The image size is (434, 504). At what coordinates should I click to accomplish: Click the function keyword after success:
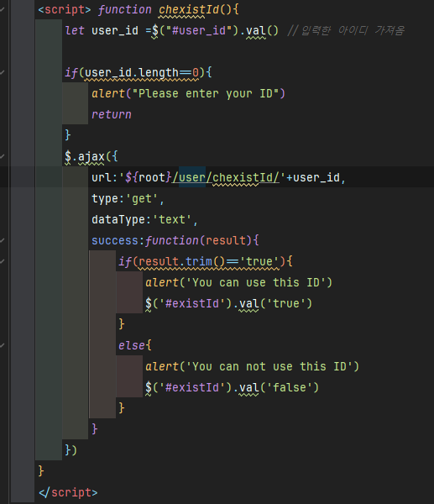click(172, 240)
